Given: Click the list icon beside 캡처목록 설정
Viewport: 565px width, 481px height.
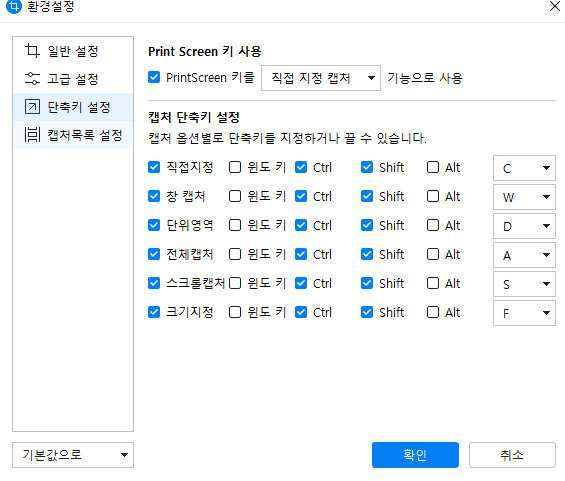Looking at the screenshot, I should (x=32, y=135).
